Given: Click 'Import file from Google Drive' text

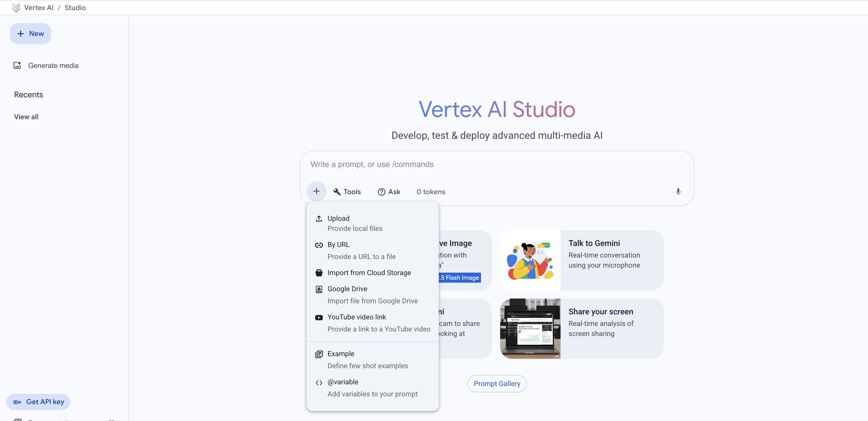Looking at the screenshot, I should [x=372, y=301].
